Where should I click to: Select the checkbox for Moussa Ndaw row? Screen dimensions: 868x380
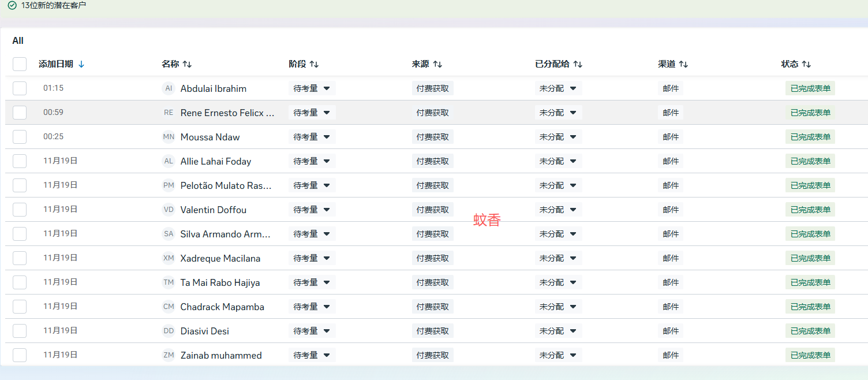(20, 137)
